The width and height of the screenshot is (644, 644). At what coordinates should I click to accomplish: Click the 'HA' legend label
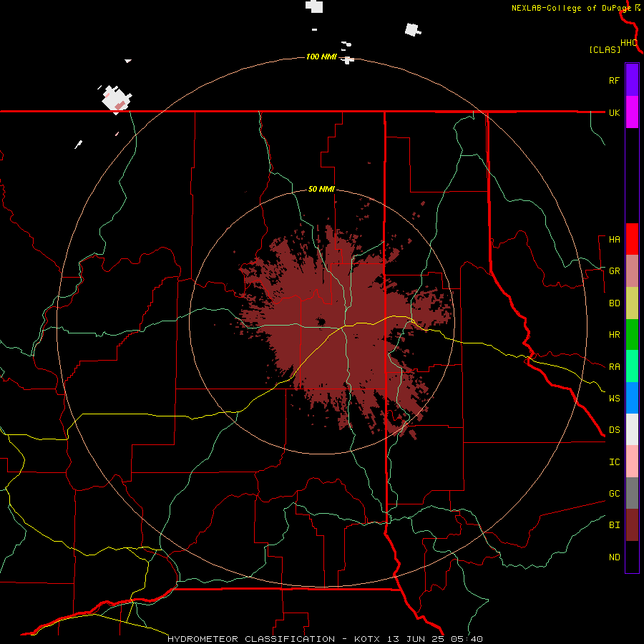coord(614,240)
